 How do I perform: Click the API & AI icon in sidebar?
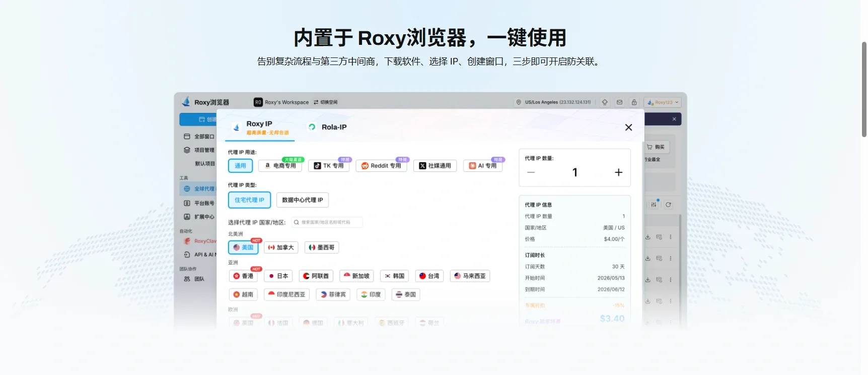187,255
